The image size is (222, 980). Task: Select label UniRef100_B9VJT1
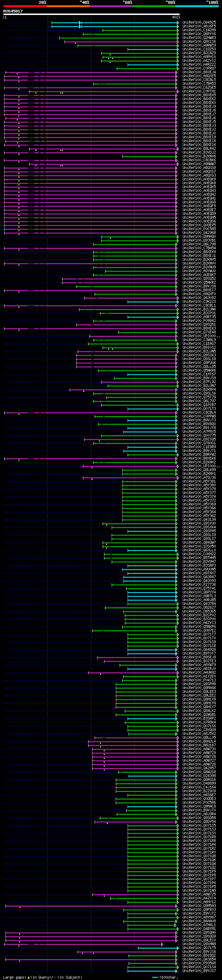tap(199, 451)
